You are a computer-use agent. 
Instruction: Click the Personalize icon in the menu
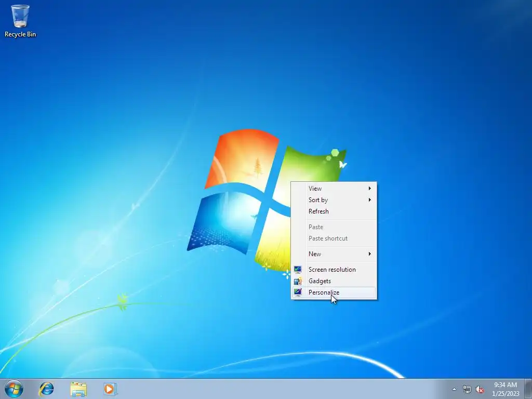point(298,292)
